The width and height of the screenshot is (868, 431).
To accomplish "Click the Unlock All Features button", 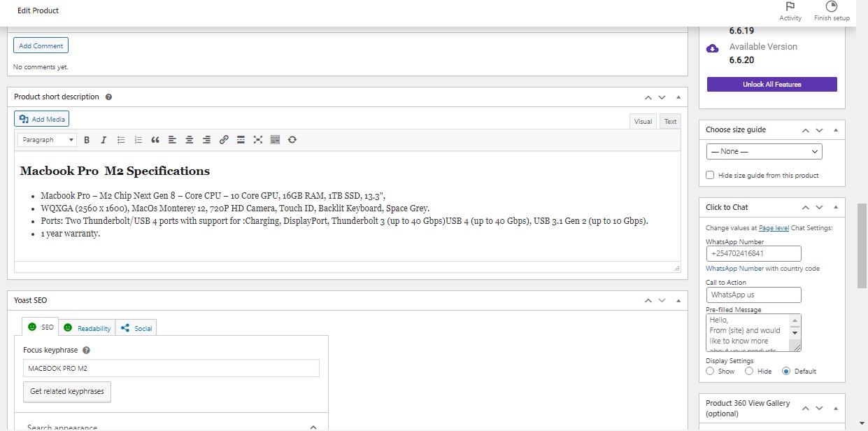I will pos(772,84).
